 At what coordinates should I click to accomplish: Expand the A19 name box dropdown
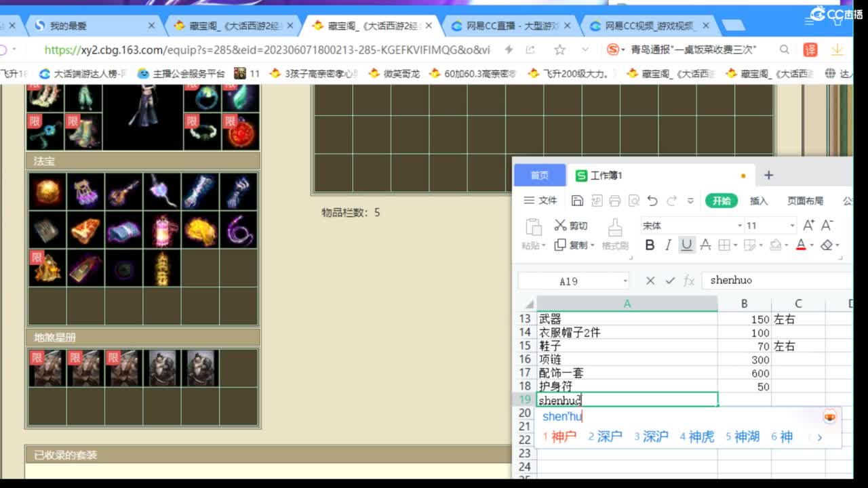pos(625,281)
